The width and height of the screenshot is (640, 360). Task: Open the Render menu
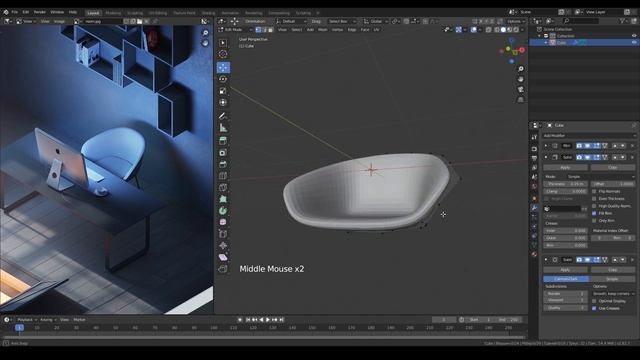tap(40, 12)
